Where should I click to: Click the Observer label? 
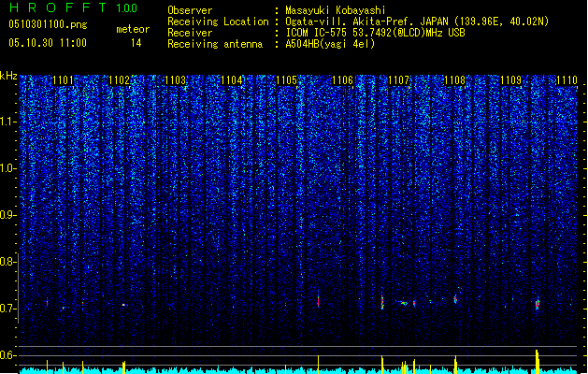[190, 10]
